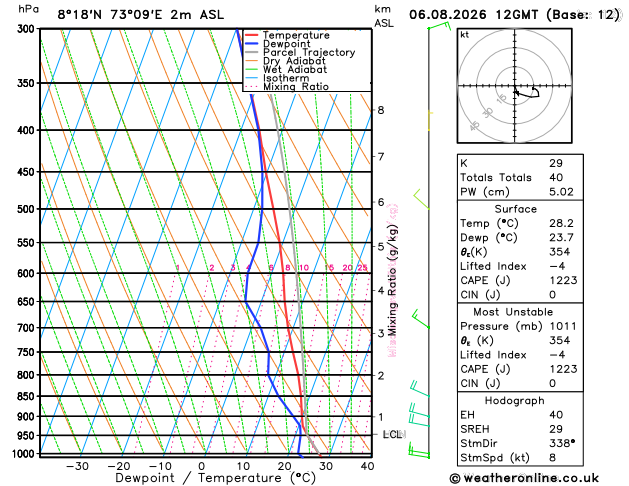Click the StmSpd (kt) value 8

coord(552,458)
